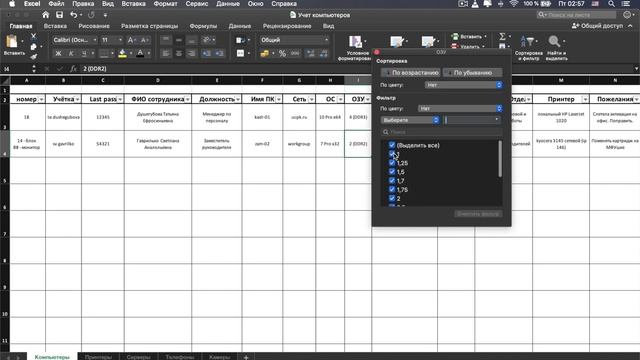Open the Серверы sheet tab
The width and height of the screenshot is (640, 360).
click(x=138, y=357)
